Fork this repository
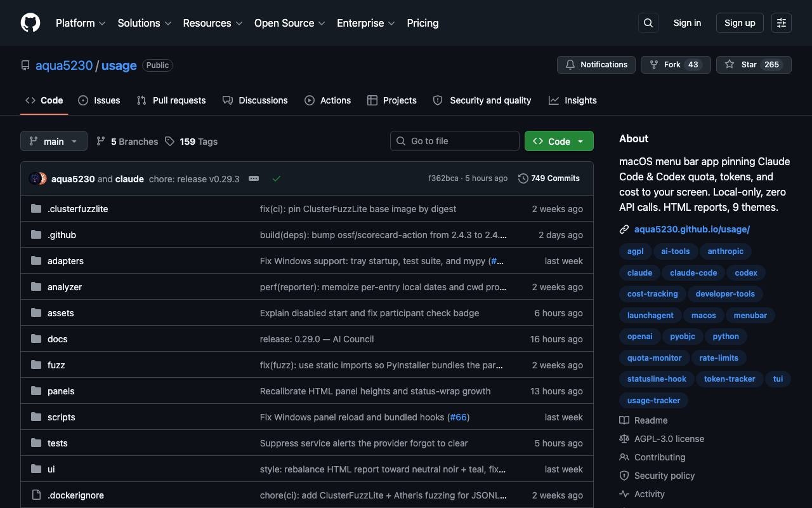This screenshot has height=508, width=812. [676, 65]
